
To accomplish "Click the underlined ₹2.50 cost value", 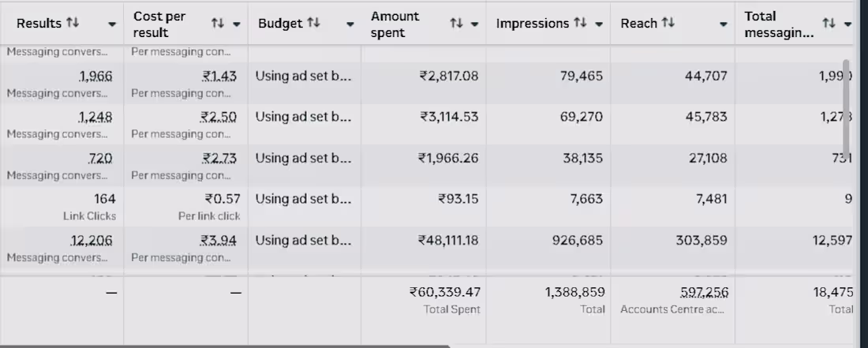I will pyautogui.click(x=219, y=117).
